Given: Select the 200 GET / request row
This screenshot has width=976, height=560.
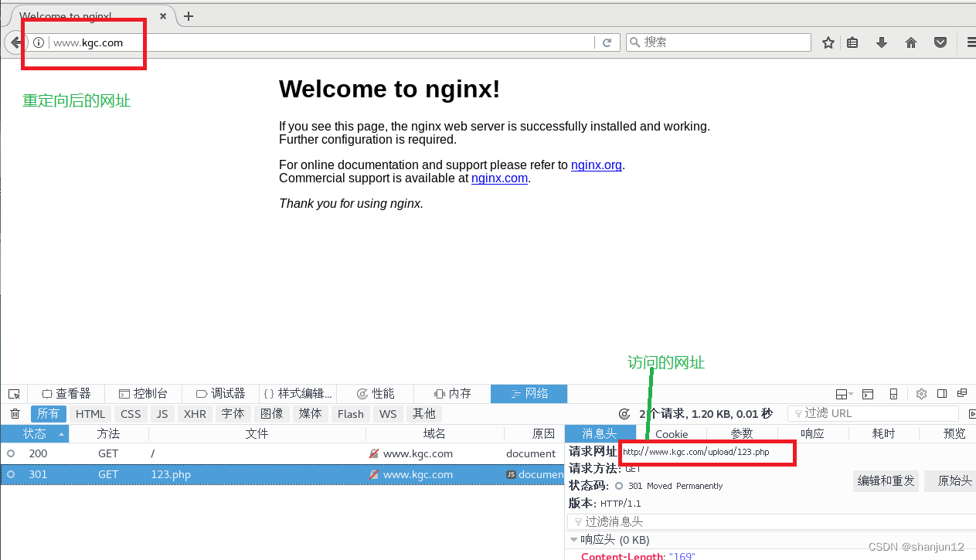Looking at the screenshot, I should 282,453.
